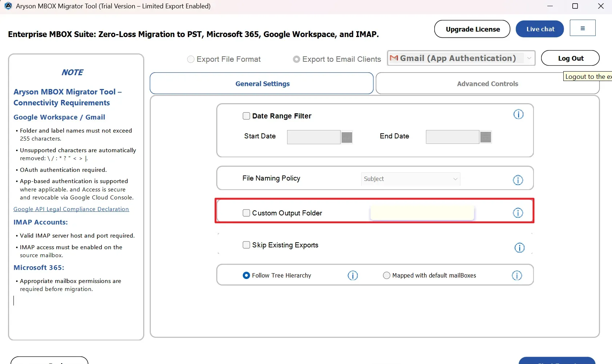
Task: Click the Upgrade License button
Action: [x=472, y=29]
